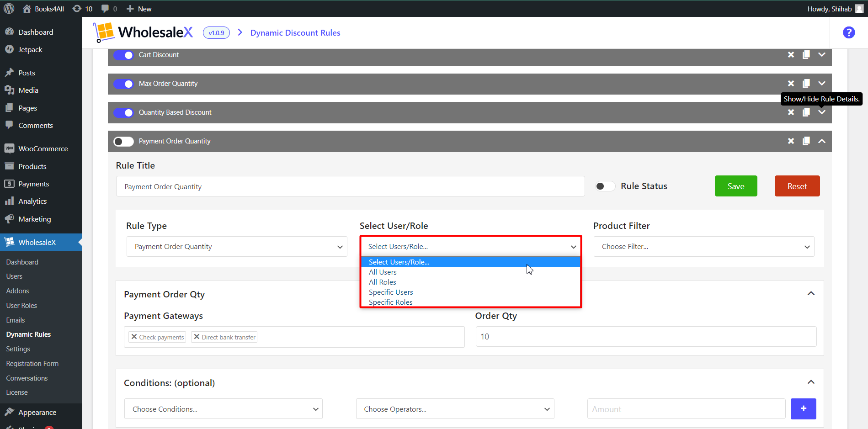Delete the Max Order Quantity rule

point(791,84)
